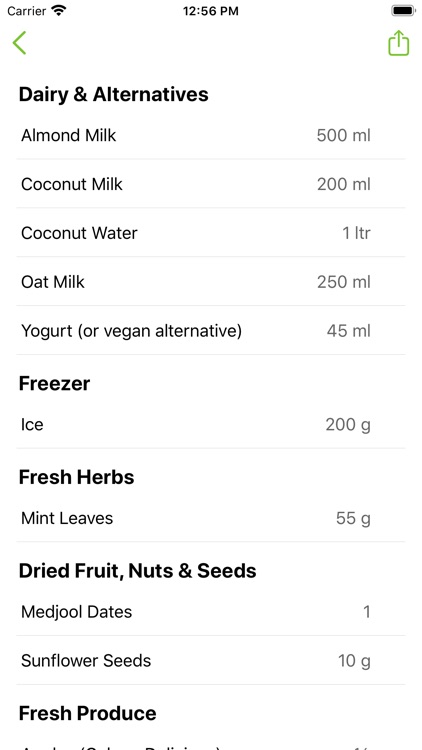The height and width of the screenshot is (750, 422).
Task: Select the Coconut Milk row
Action: [x=211, y=184]
